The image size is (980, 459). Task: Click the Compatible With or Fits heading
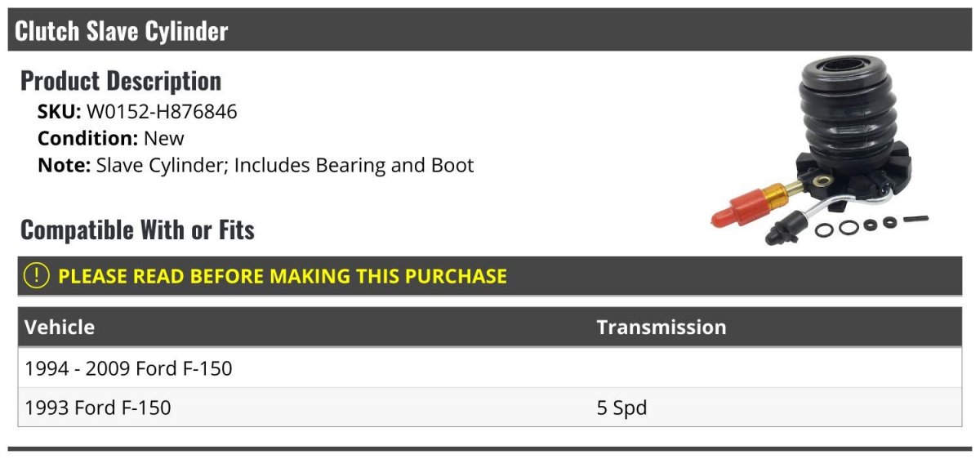137,230
